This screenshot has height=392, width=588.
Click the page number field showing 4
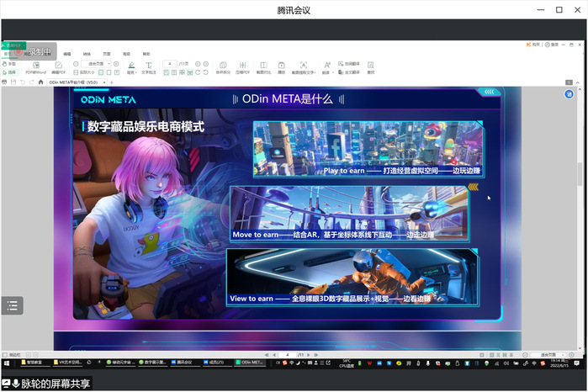click(x=170, y=64)
